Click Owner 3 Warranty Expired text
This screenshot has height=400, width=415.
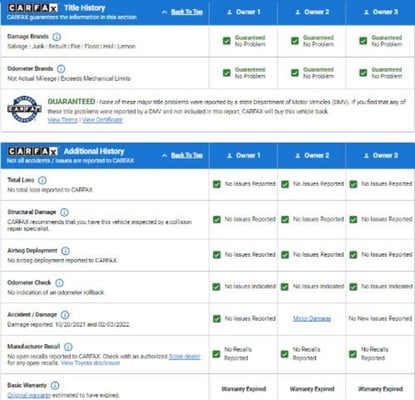click(380, 389)
